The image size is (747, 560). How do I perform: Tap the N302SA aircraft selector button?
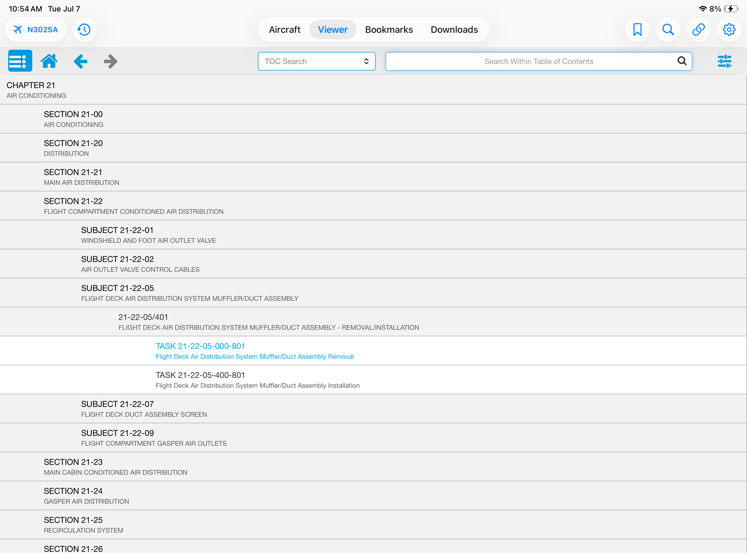(36, 30)
